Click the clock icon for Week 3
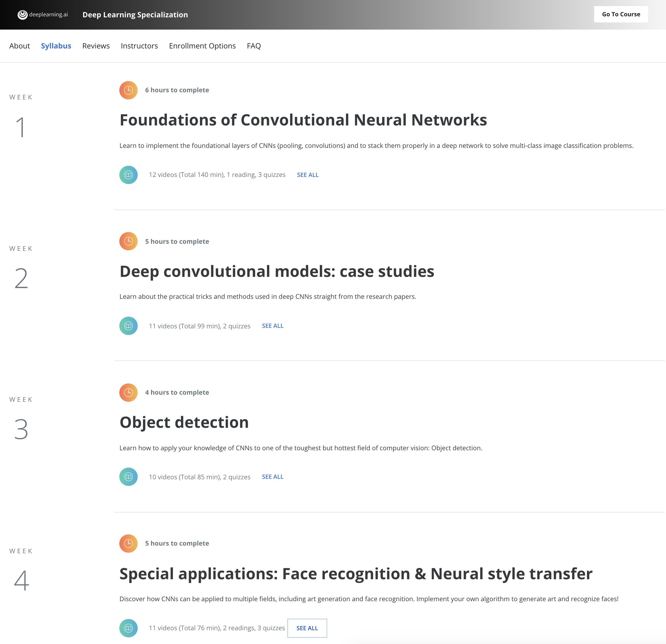This screenshot has width=666, height=644. pos(129,392)
